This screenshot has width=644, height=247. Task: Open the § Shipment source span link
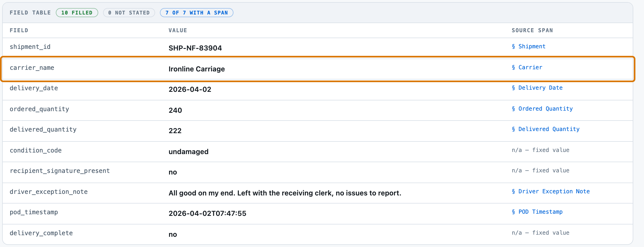529,46
